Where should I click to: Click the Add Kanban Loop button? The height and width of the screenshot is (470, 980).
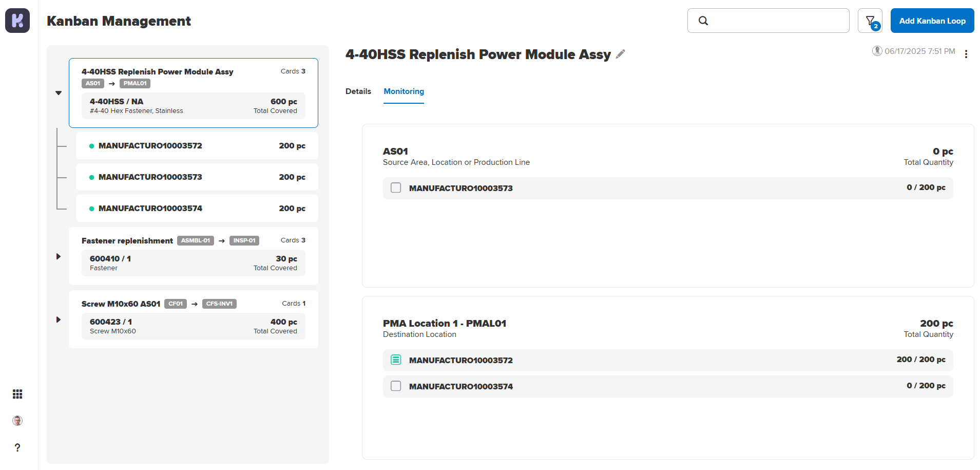pyautogui.click(x=932, y=21)
